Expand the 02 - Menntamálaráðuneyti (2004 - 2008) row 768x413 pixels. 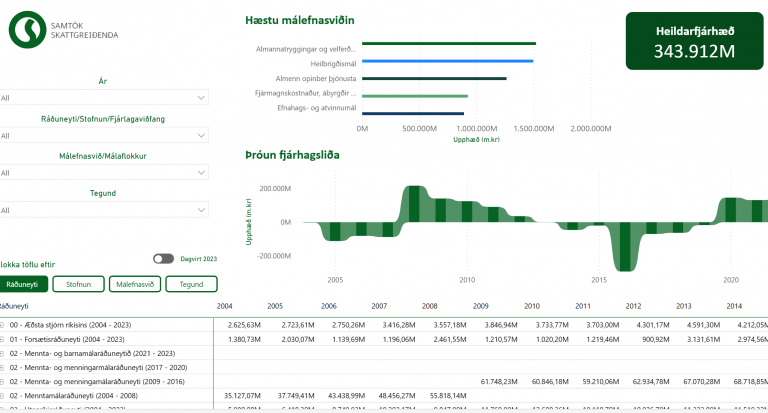pyautogui.click(x=3, y=395)
